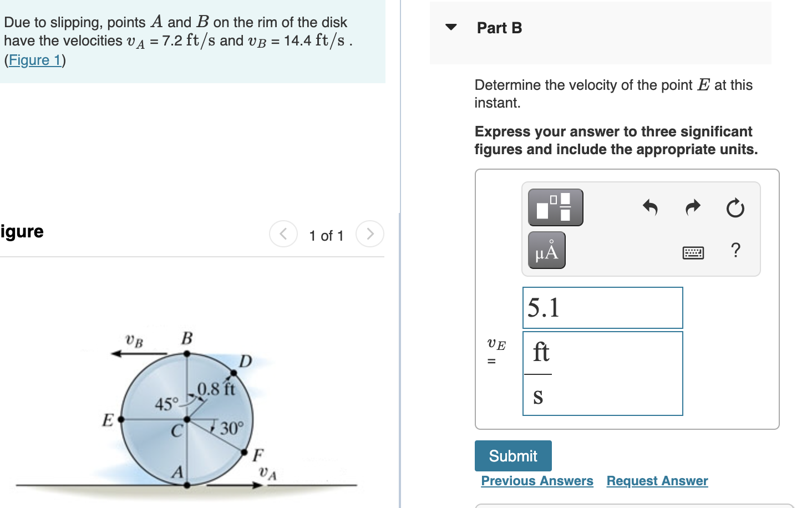Click the forward navigation chevron for the figure

coord(369,234)
